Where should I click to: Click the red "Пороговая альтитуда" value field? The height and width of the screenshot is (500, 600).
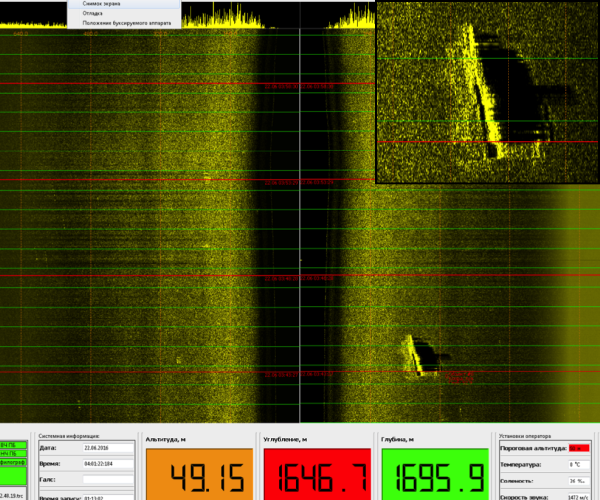(x=579, y=448)
